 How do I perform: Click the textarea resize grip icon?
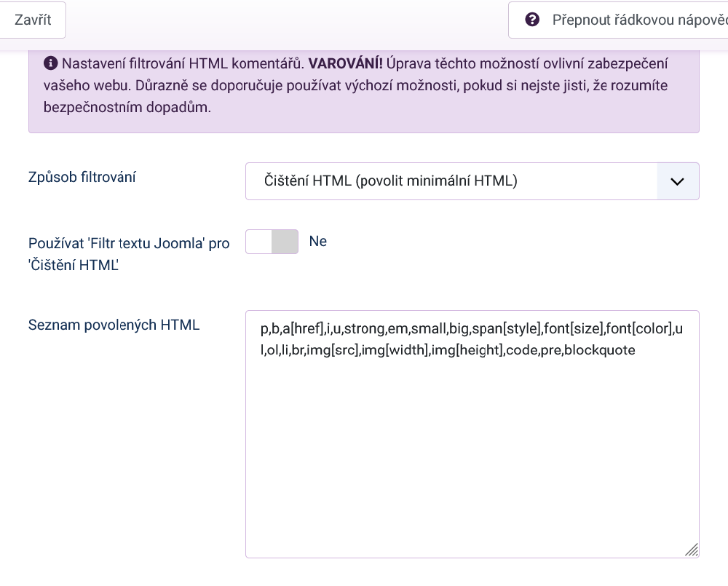pyautogui.click(x=691, y=550)
